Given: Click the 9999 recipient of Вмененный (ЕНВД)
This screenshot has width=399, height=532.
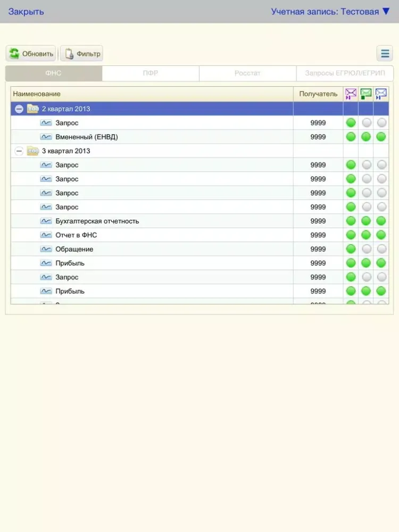Looking at the screenshot, I should tap(318, 137).
